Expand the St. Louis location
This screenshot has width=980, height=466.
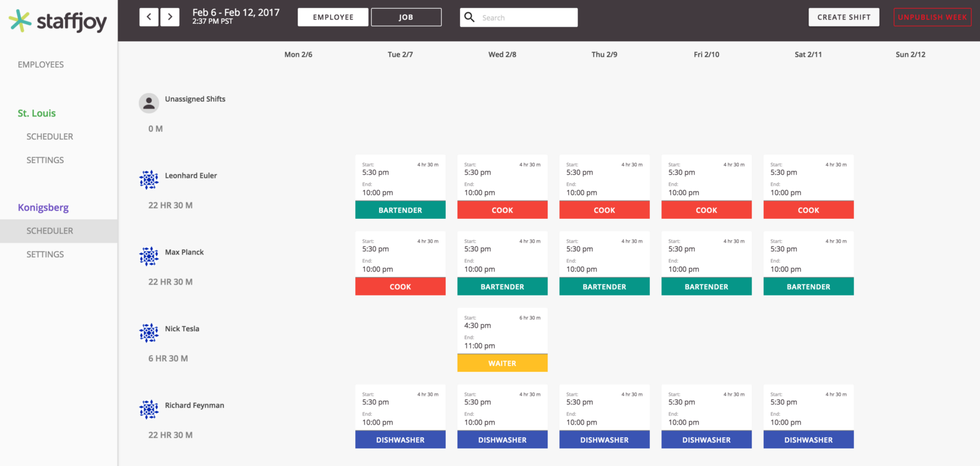pos(37,113)
